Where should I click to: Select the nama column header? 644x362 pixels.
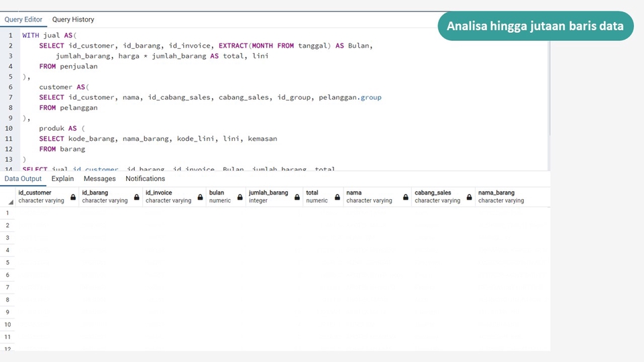(378, 196)
